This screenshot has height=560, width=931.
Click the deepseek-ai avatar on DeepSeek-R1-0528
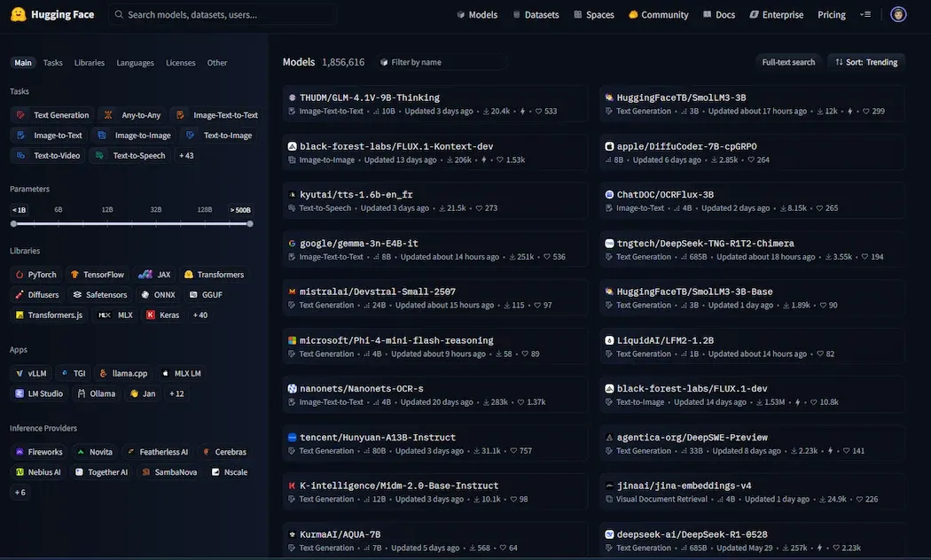pyautogui.click(x=609, y=534)
